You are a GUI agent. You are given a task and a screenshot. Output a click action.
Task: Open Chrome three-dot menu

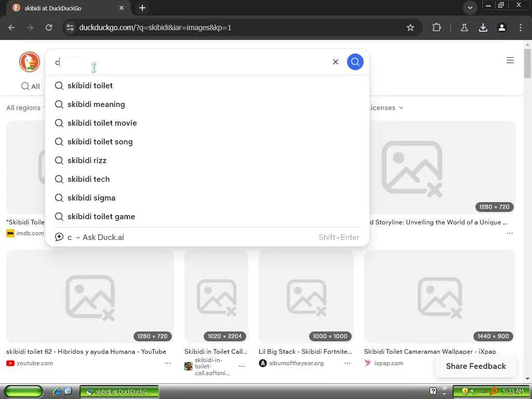[520, 28]
